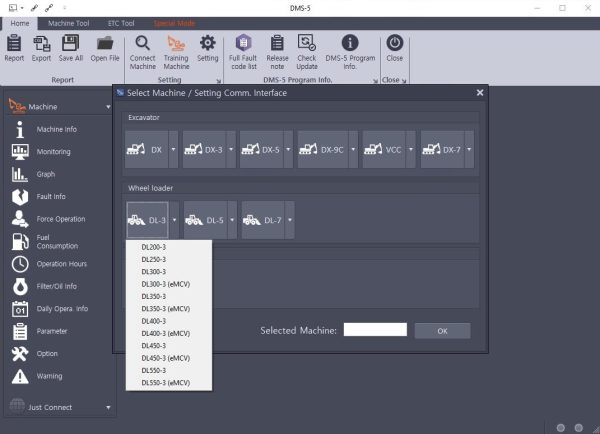The image size is (600, 434).
Task: Switch to the Home tab
Action: click(20, 23)
